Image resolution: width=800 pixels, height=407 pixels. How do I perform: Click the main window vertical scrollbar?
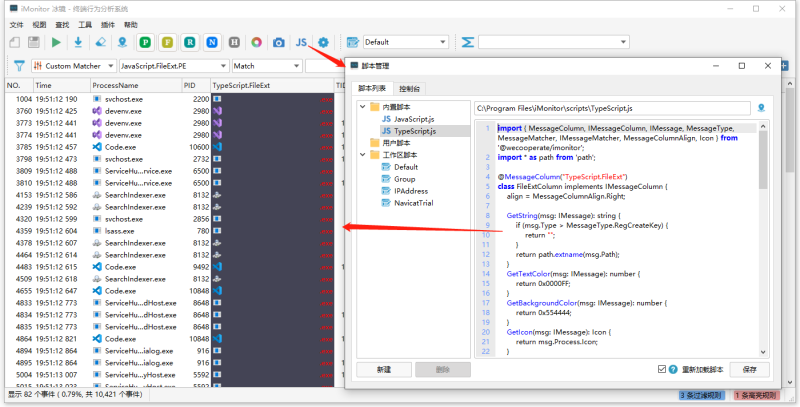click(790, 232)
